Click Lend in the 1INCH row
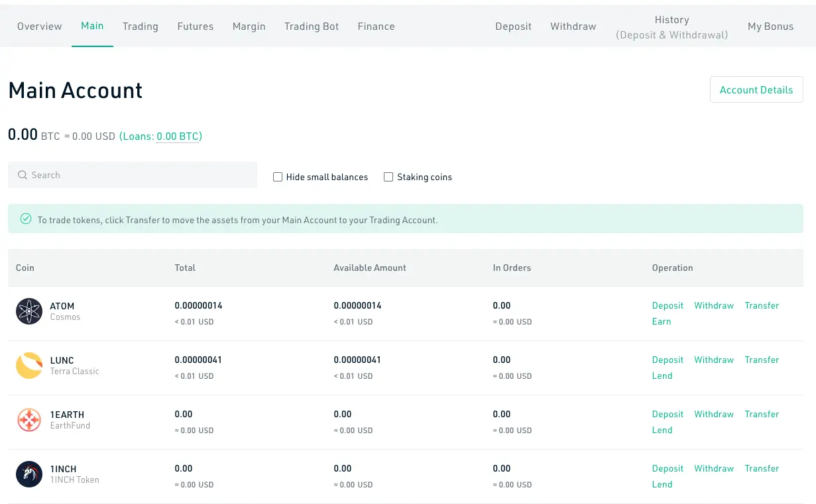 tap(662, 484)
